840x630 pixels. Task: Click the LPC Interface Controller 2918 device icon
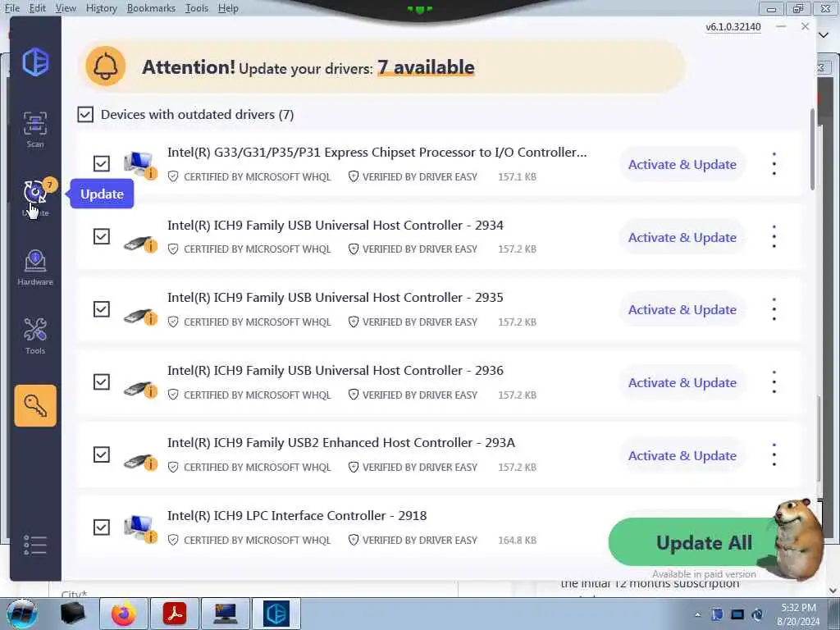pos(140,528)
